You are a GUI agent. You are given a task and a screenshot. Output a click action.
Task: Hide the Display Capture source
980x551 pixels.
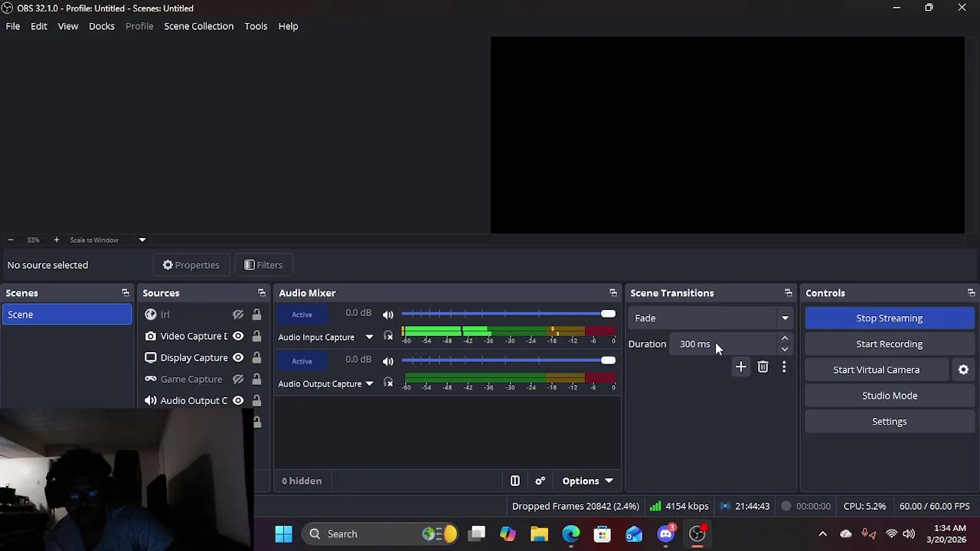tap(238, 357)
